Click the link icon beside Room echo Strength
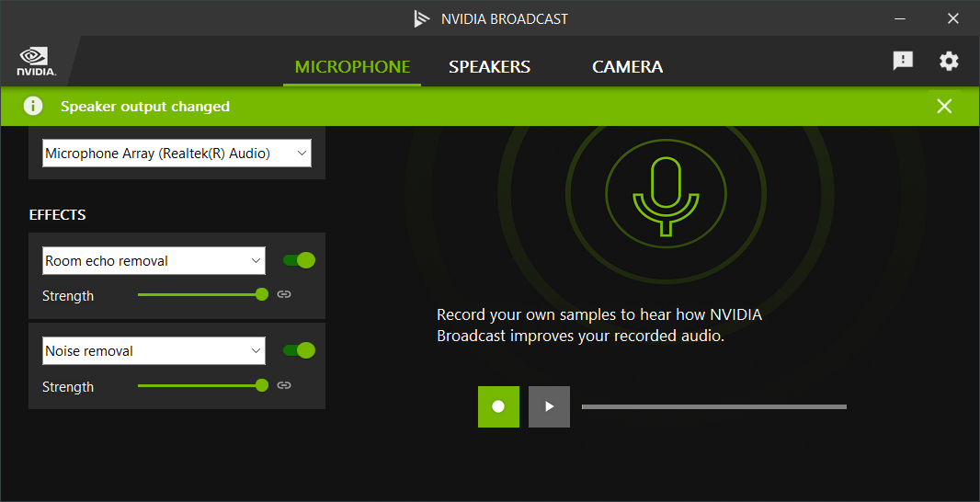 click(284, 294)
